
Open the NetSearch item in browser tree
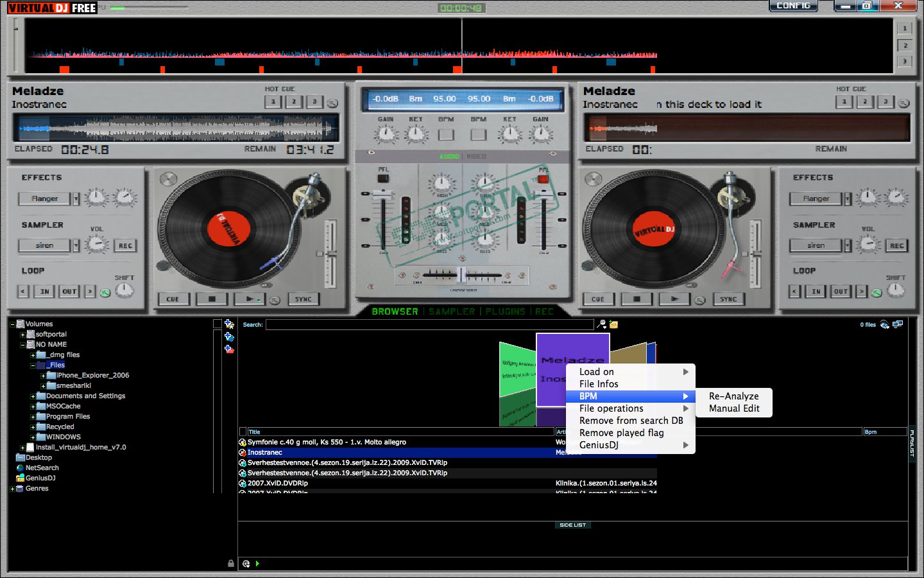point(42,468)
